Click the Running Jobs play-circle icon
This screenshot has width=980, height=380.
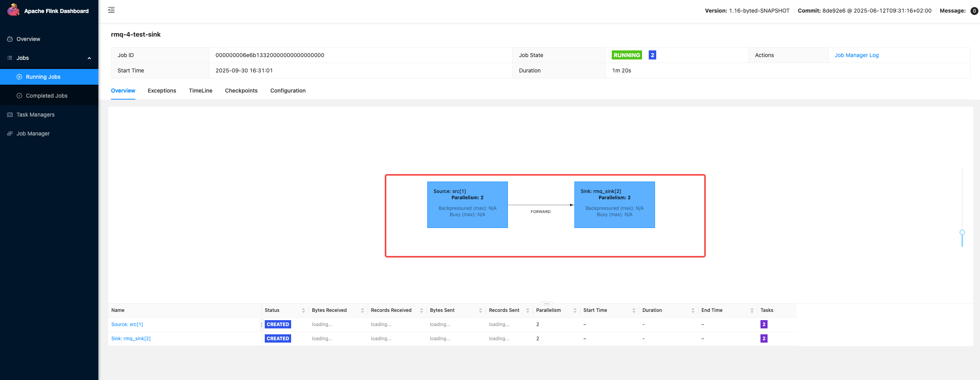pos(19,77)
